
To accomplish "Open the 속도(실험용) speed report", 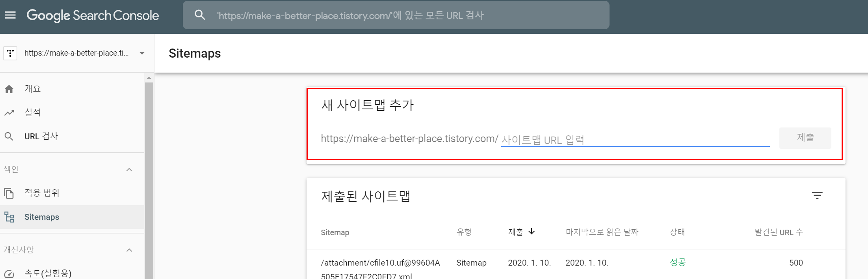I will pyautogui.click(x=48, y=273).
